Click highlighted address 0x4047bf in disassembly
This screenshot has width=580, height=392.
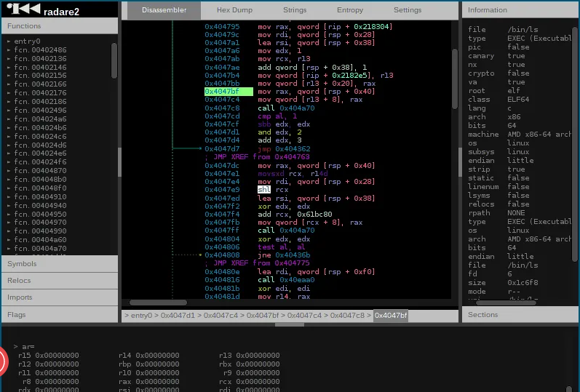tap(229, 92)
